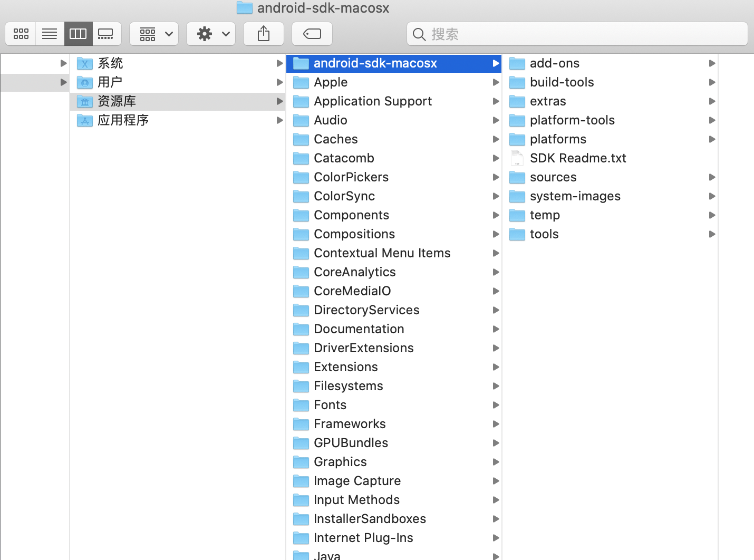Select the android-sdk-macosx folder row
Viewport: 754px width, 560px height.
[x=394, y=63]
